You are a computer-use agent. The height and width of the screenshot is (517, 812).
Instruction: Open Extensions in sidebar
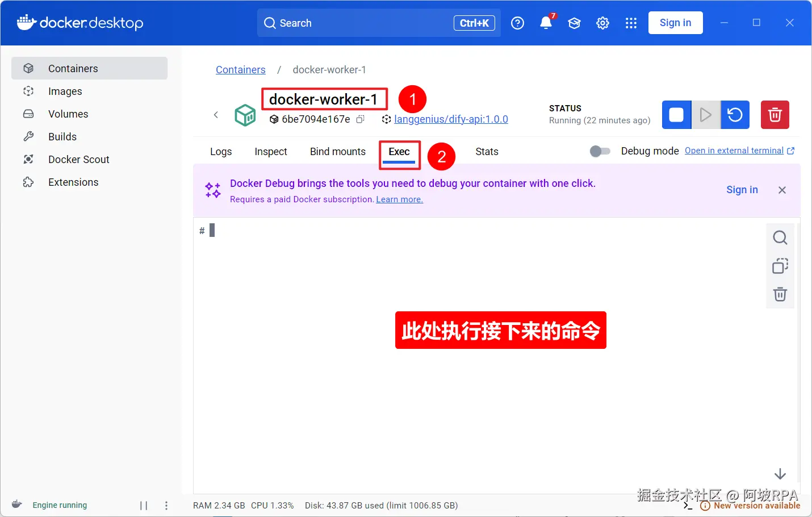pos(90,182)
